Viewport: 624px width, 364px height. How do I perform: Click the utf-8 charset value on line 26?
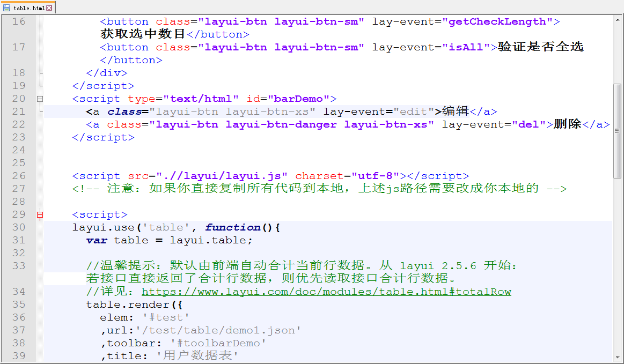[x=375, y=176]
